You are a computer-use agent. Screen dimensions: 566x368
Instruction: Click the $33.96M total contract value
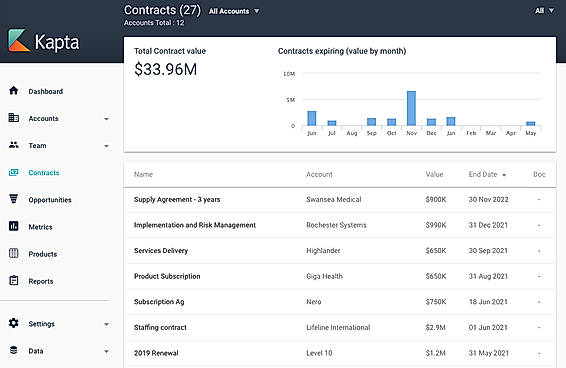click(166, 69)
